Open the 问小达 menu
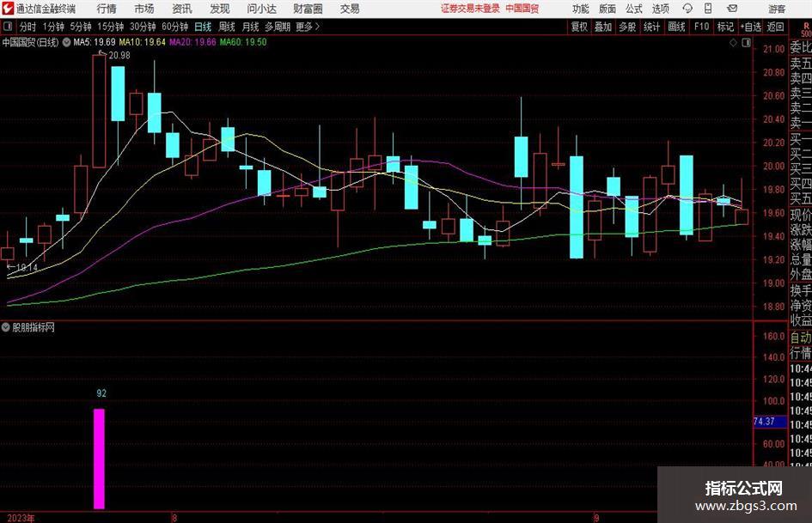The image size is (812, 523). [x=261, y=9]
